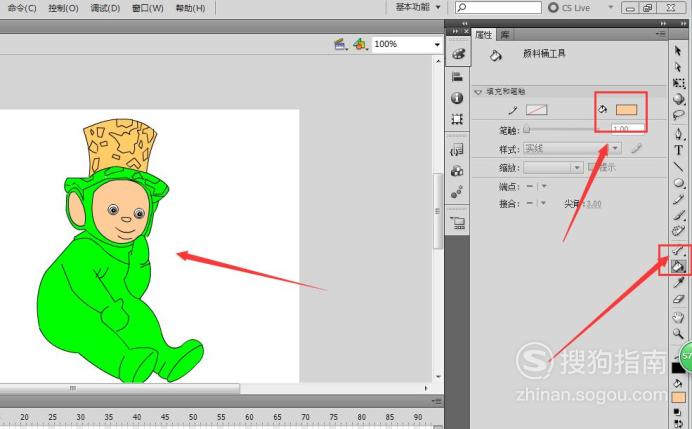Select the Deco tool
This screenshot has width=692, height=429.
678,231
